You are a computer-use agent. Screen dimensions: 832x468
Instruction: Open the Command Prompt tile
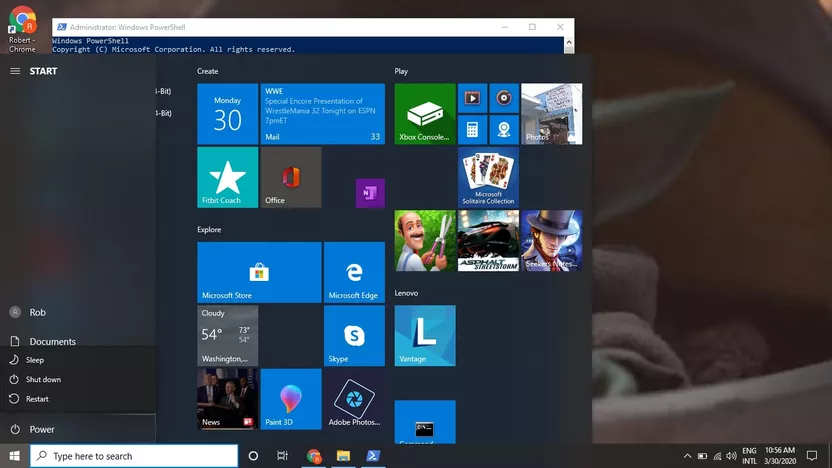click(425, 422)
